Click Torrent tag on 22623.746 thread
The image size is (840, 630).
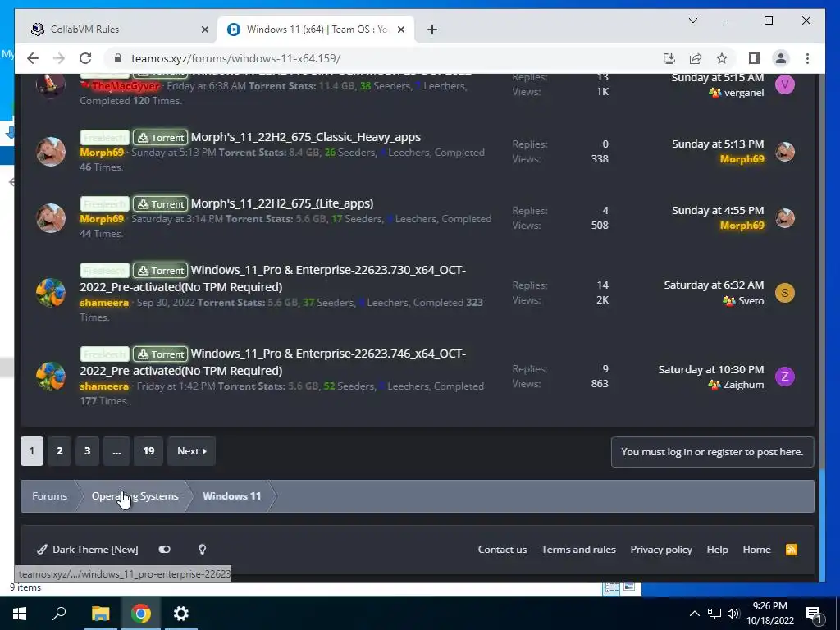pyautogui.click(x=160, y=354)
